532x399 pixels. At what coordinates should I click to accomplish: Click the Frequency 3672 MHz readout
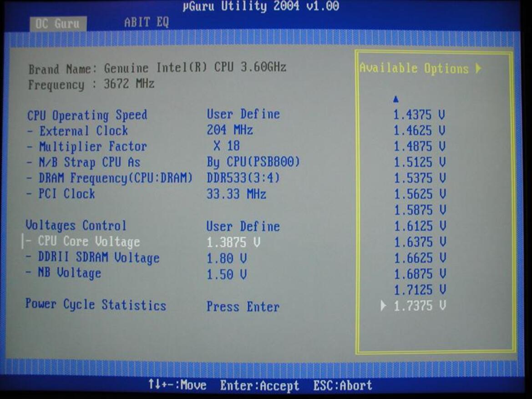pyautogui.click(x=91, y=84)
